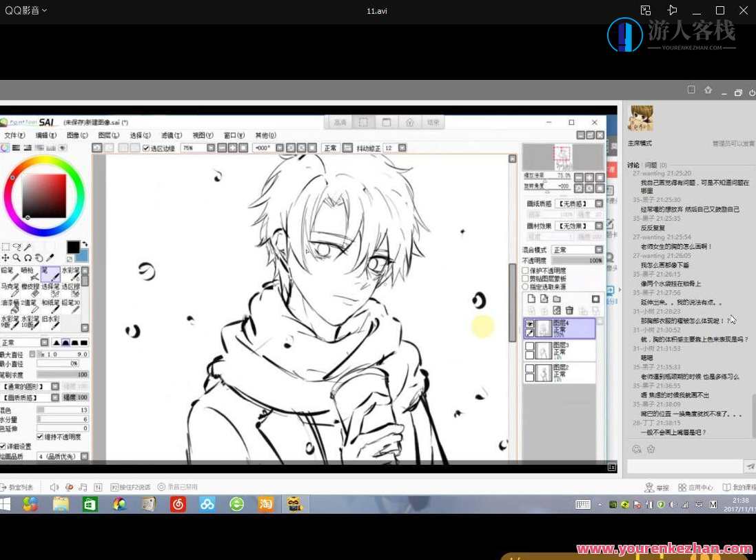This screenshot has height=560, width=756.
Task: Select the 橡皮擦 eraser tool
Action: (x=29, y=290)
